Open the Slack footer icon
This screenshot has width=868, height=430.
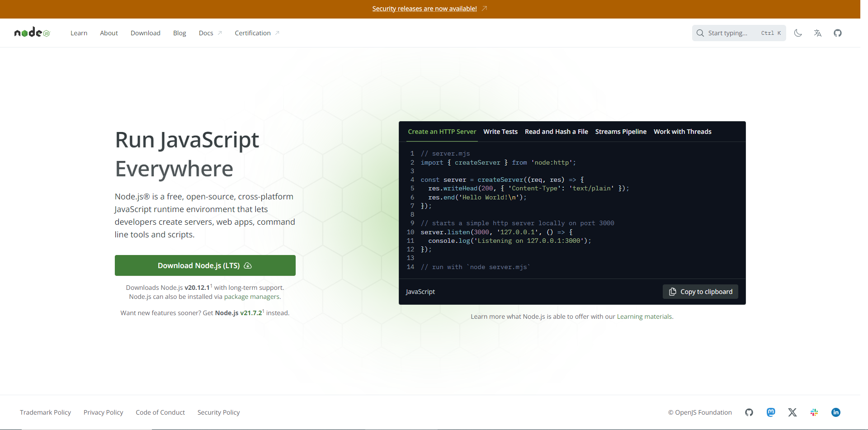coord(814,412)
